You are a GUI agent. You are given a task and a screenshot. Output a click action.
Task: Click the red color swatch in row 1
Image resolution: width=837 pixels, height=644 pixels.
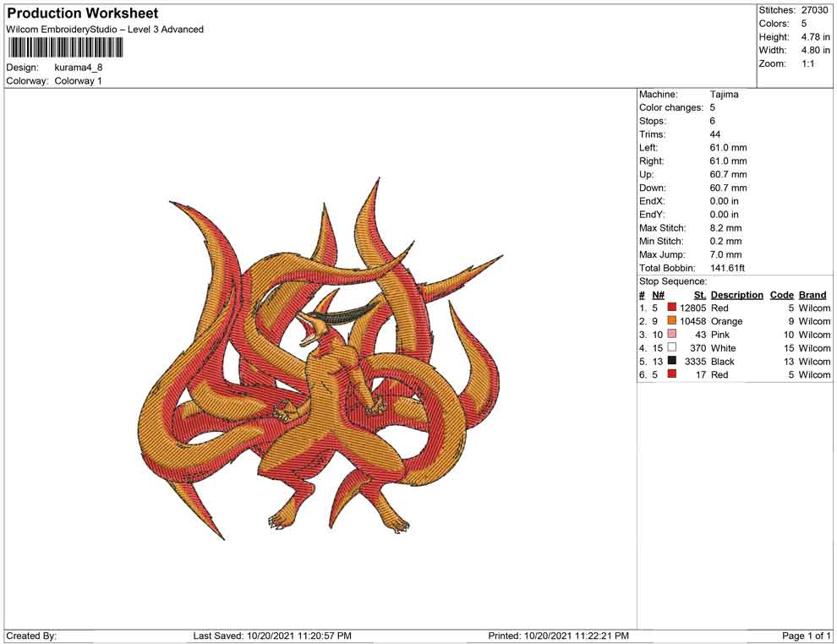click(671, 308)
